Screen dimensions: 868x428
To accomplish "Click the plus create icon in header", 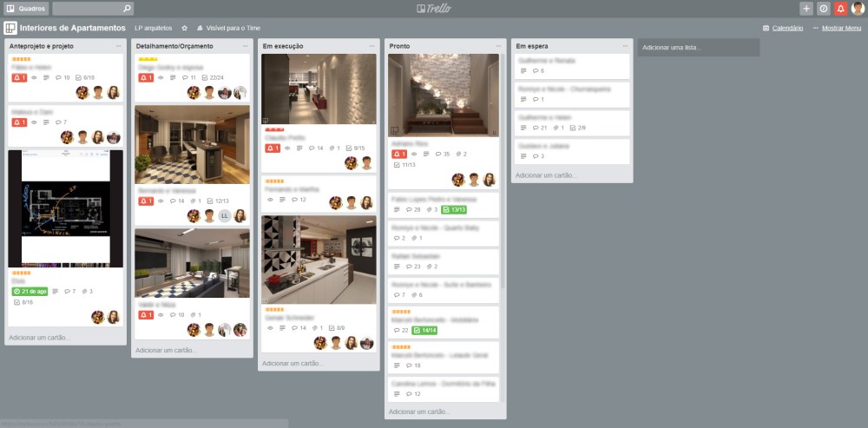I will click(x=806, y=8).
